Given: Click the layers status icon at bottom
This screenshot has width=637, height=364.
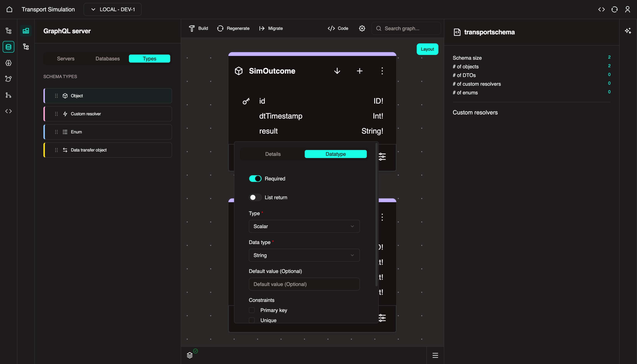Looking at the screenshot, I should 190,355.
